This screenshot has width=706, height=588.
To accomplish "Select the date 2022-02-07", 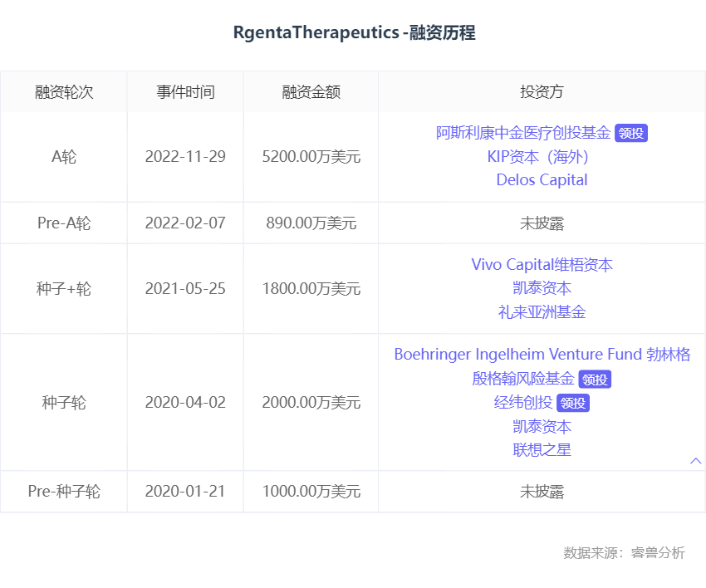I will 185,223.
